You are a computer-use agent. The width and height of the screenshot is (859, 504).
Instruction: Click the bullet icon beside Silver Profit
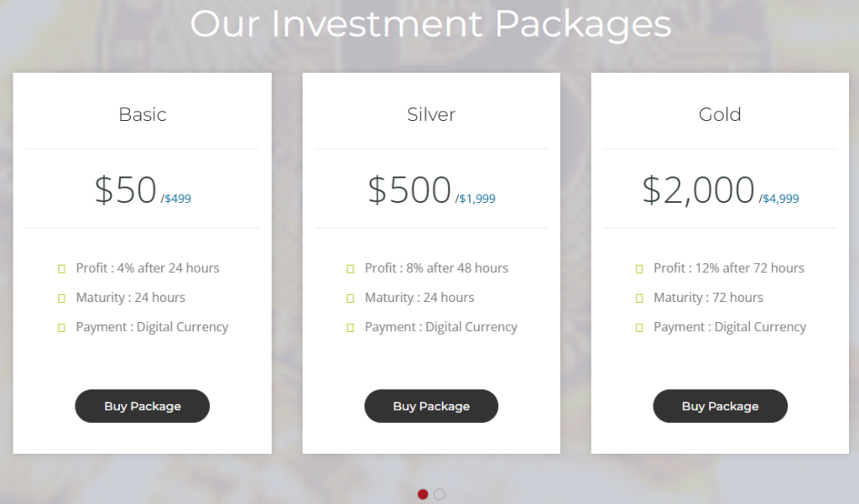350,268
